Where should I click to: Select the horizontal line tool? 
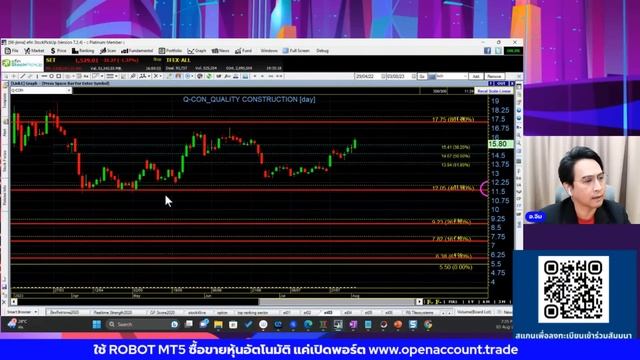click(x=44, y=76)
